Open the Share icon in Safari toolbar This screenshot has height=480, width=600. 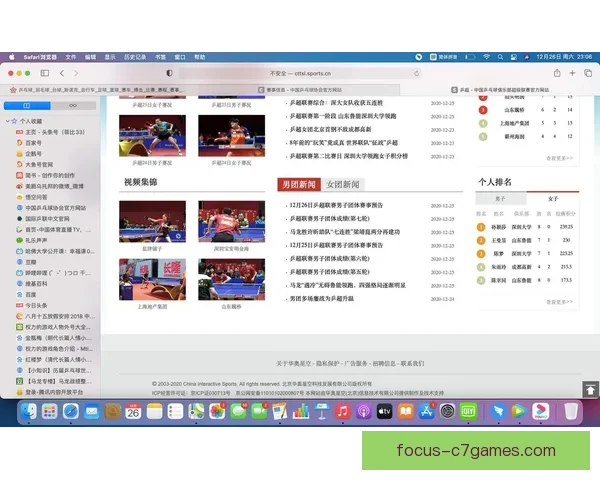pos(557,73)
